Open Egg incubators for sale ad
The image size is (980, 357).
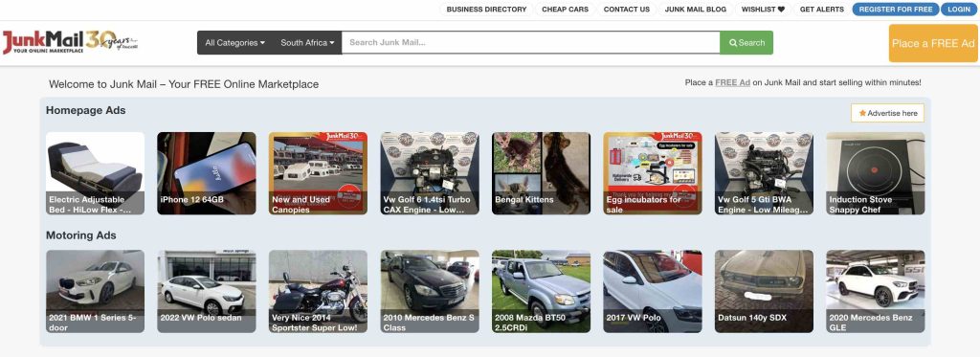(653, 173)
